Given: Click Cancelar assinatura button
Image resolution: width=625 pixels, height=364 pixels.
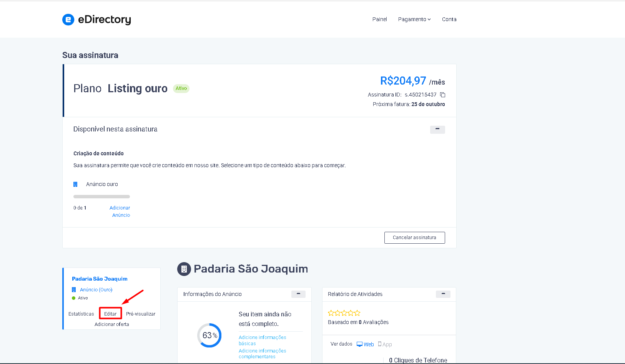Looking at the screenshot, I should [415, 238].
